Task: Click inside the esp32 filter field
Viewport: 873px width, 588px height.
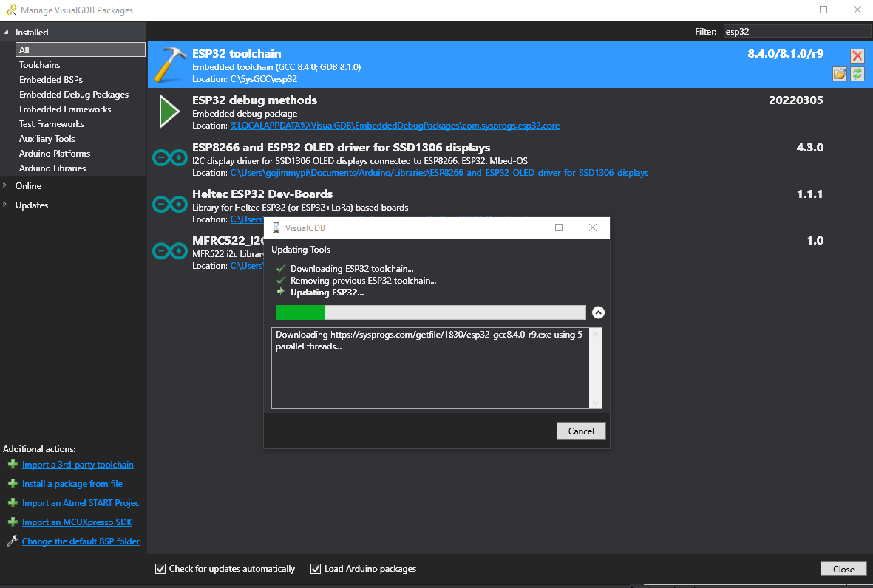Action: click(x=796, y=31)
